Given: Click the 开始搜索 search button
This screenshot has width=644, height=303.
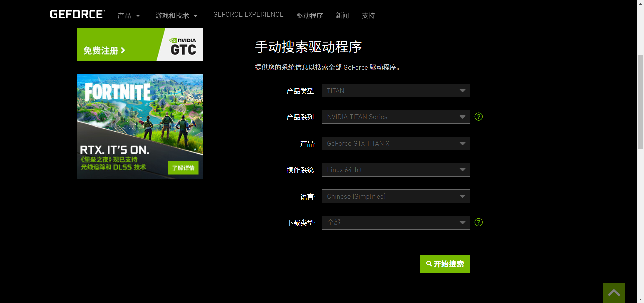Looking at the screenshot, I should (445, 264).
